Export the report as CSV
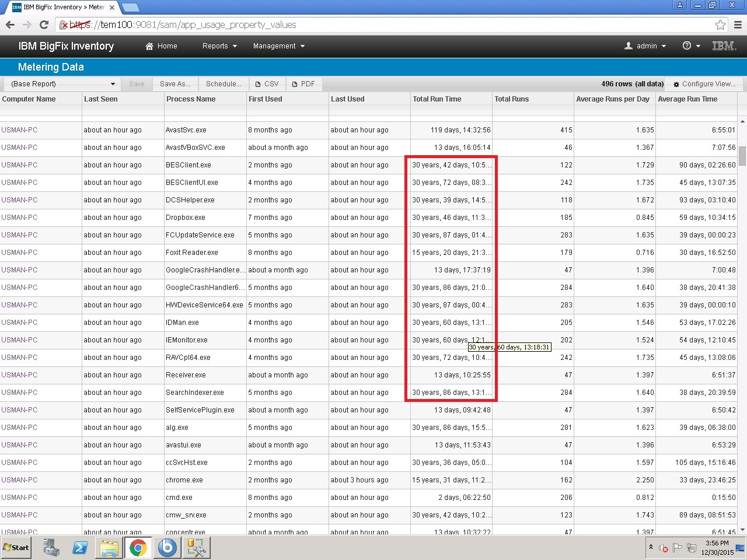This screenshot has height=560, width=747. 267,84
